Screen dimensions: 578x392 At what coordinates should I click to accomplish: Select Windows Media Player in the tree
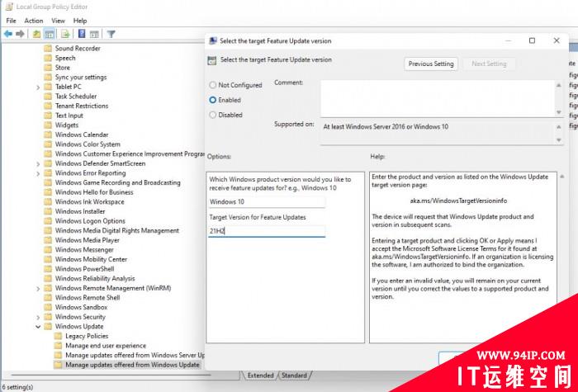pyautogui.click(x=88, y=240)
